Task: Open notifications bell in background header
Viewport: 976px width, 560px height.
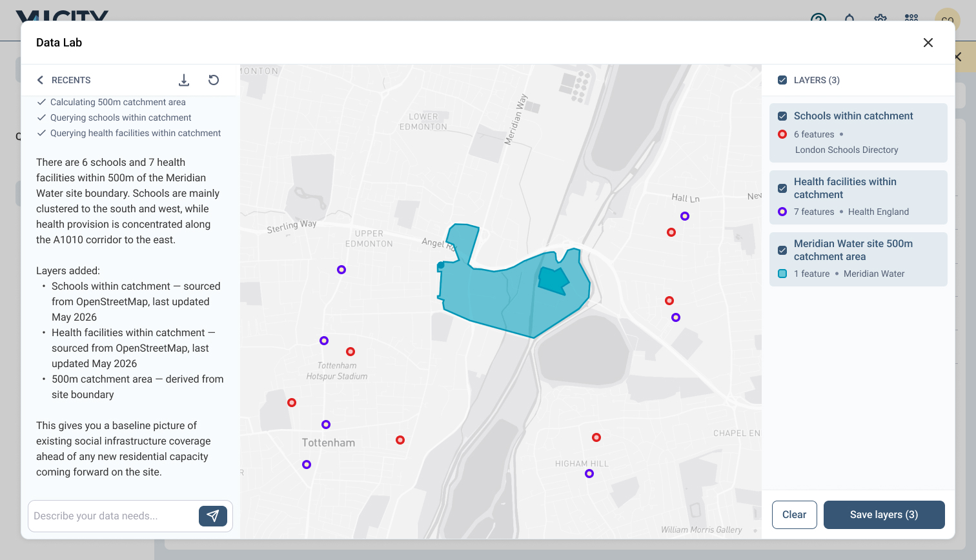Action: (x=849, y=18)
